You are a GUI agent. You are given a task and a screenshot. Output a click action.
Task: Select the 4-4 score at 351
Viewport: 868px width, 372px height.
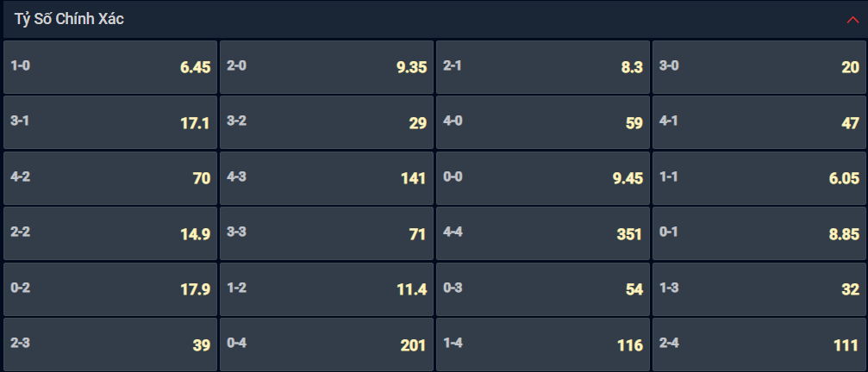click(x=543, y=233)
